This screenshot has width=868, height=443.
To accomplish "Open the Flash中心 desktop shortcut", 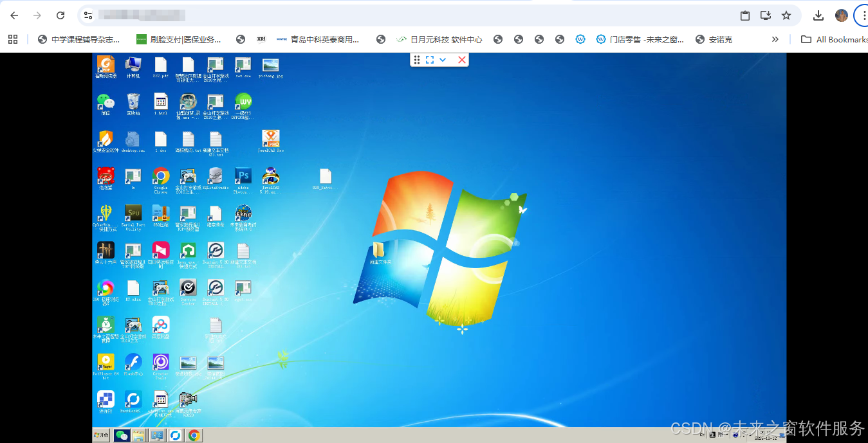I will [133, 365].
